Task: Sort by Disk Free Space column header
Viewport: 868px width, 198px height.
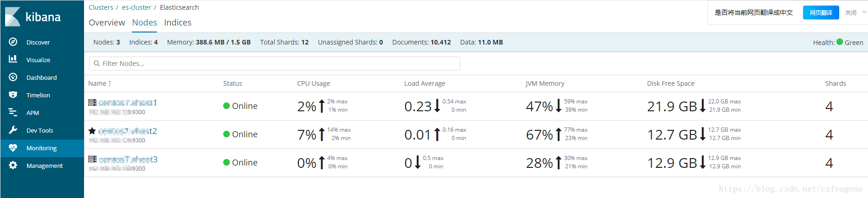Action: click(x=671, y=83)
